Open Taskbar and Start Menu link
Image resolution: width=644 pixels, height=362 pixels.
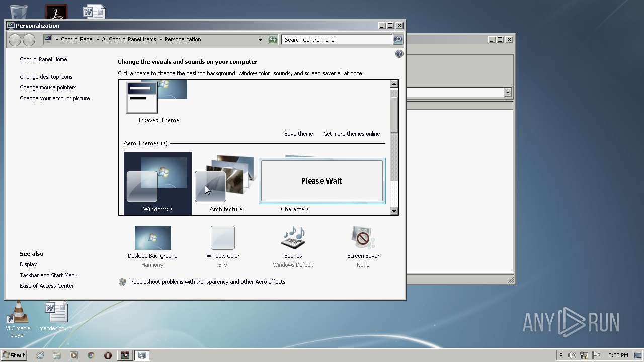[x=49, y=275]
